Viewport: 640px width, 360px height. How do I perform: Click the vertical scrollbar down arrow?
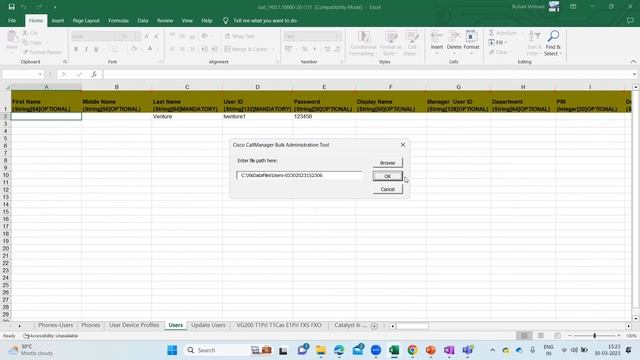coord(636,318)
